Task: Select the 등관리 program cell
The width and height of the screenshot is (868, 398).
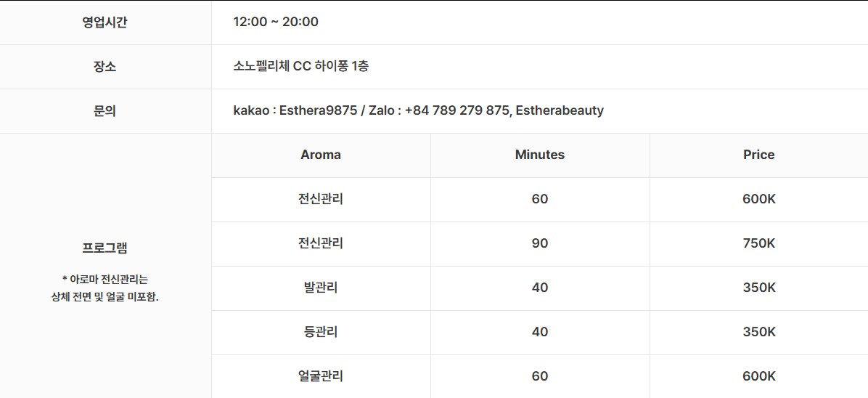Action: click(x=321, y=333)
